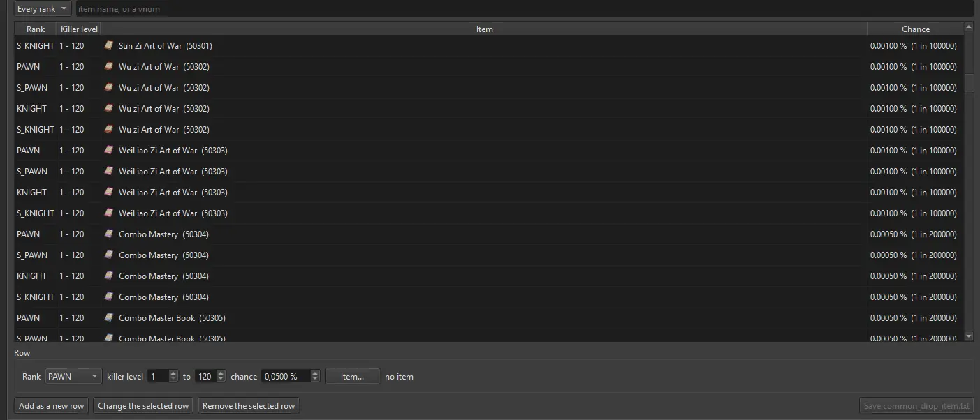Click the item icon in the S_KNIGHT WeiLiao Zi Art of War row

click(108, 213)
